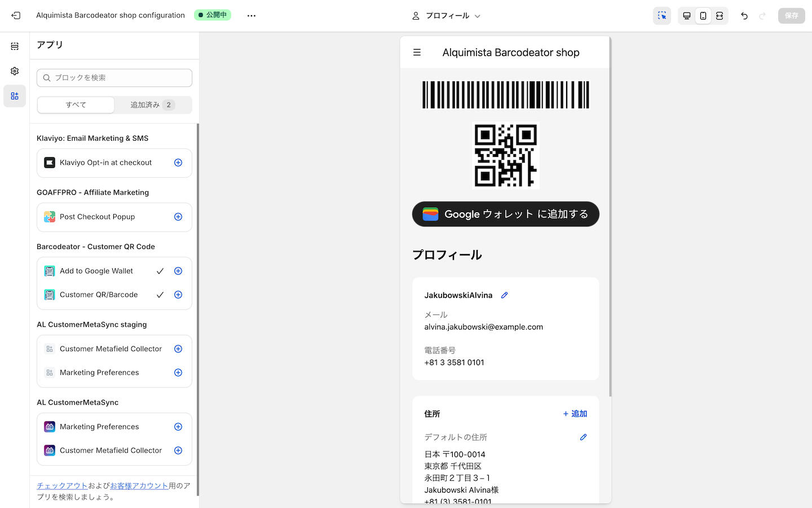Switch to fullscreen preview mode
Image resolution: width=812 pixels, height=508 pixels.
tap(720, 16)
